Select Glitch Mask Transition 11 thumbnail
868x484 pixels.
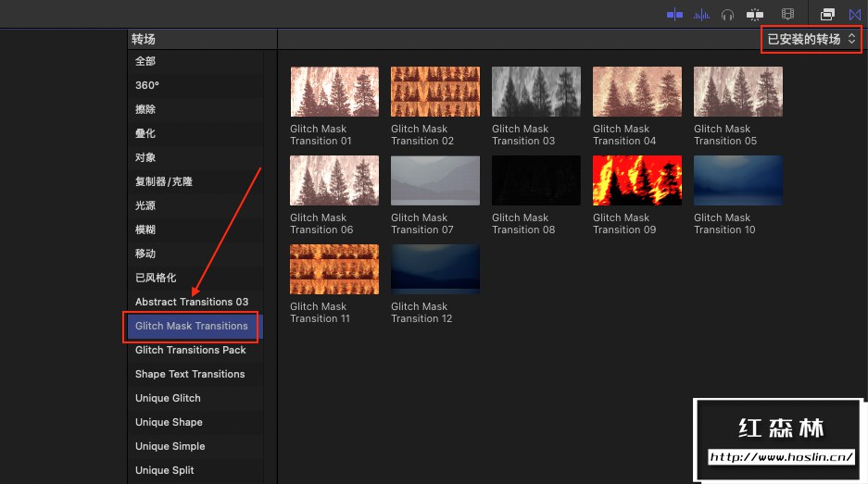pyautogui.click(x=334, y=269)
